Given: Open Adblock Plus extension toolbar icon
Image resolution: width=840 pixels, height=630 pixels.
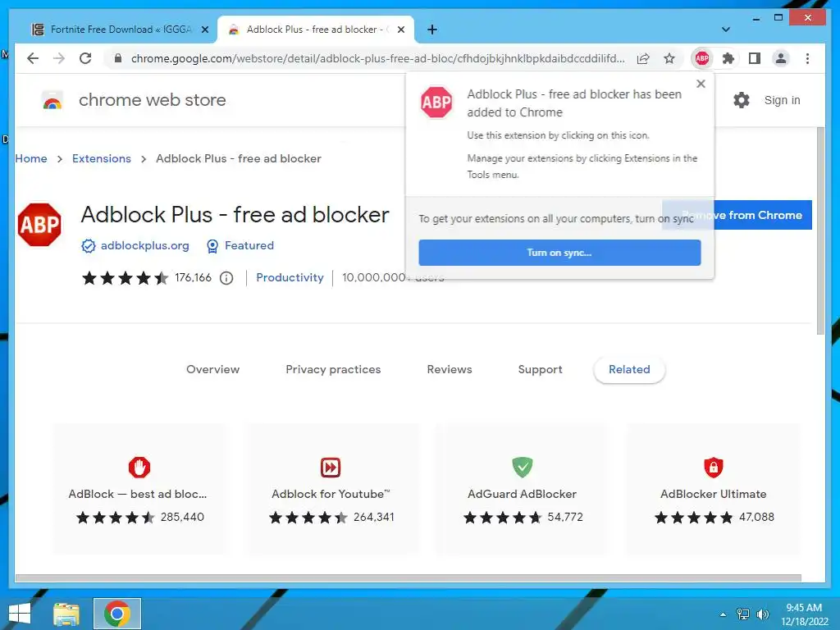Looking at the screenshot, I should (x=702, y=58).
